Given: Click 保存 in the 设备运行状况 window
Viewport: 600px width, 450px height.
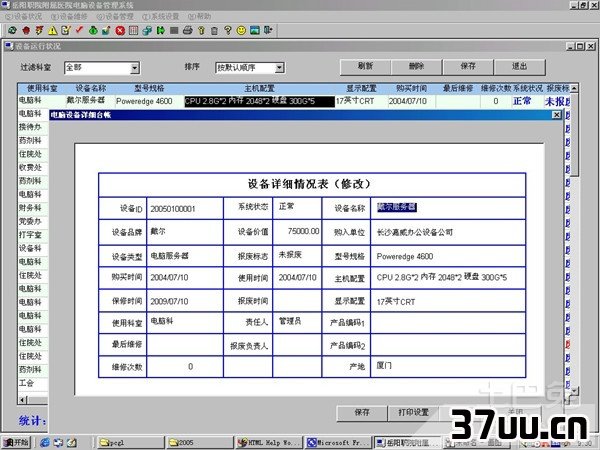Looking at the screenshot, I should pyautogui.click(x=468, y=67).
